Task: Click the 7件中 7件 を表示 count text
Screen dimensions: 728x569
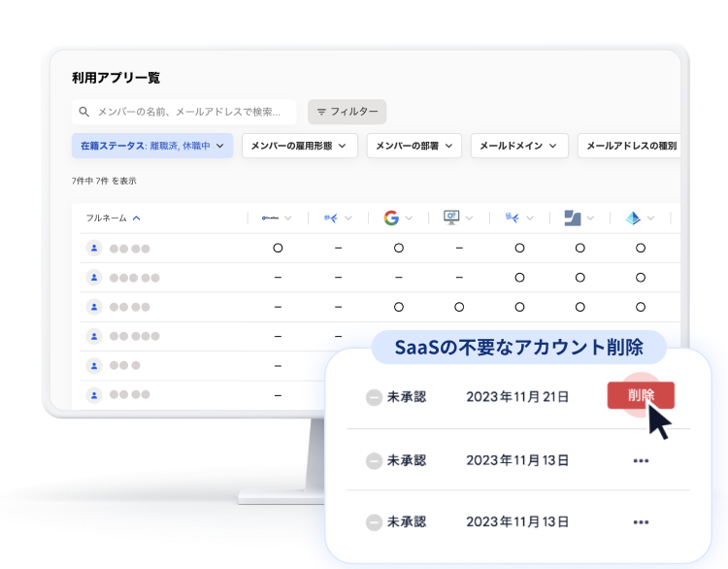Action: point(104,181)
